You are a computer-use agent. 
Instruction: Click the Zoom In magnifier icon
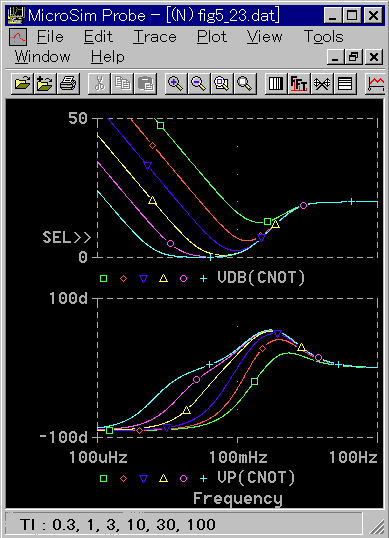coord(176,83)
